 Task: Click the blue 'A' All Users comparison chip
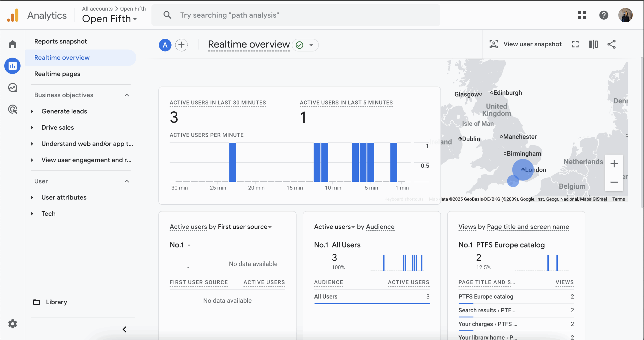coord(165,45)
